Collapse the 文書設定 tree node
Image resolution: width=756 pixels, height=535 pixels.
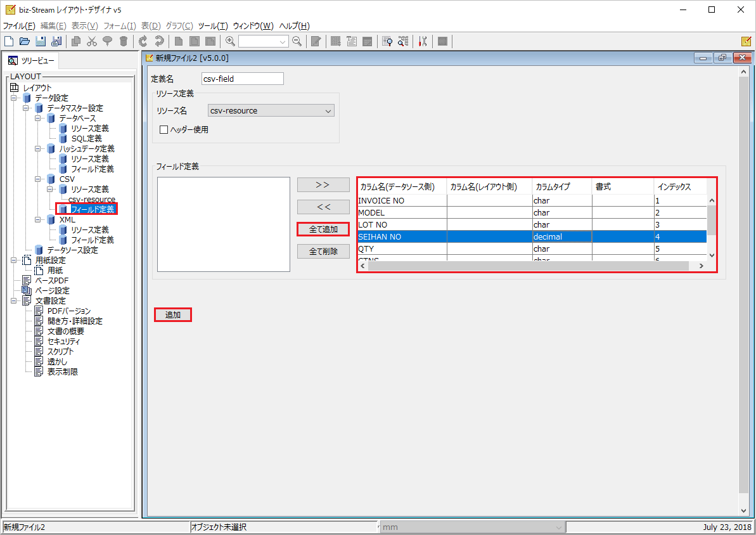[x=15, y=300]
